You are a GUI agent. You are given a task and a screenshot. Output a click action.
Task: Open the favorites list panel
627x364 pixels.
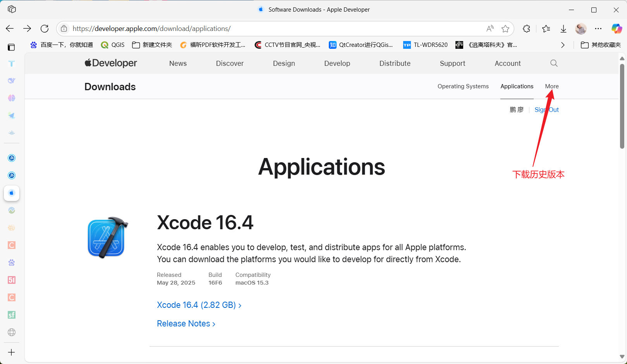click(x=546, y=29)
